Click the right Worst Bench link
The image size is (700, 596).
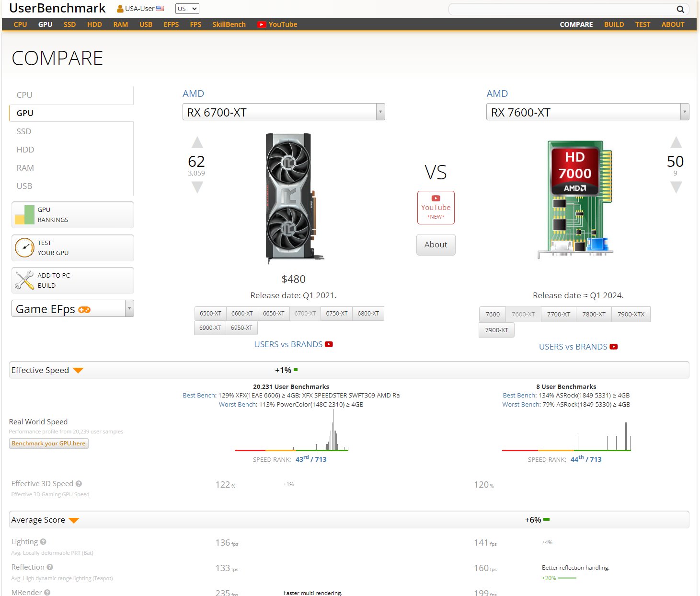coord(521,404)
